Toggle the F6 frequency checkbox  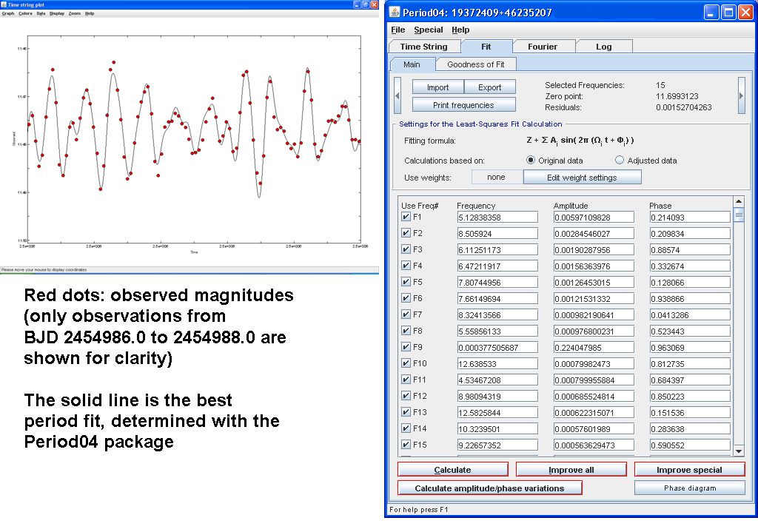click(x=406, y=298)
